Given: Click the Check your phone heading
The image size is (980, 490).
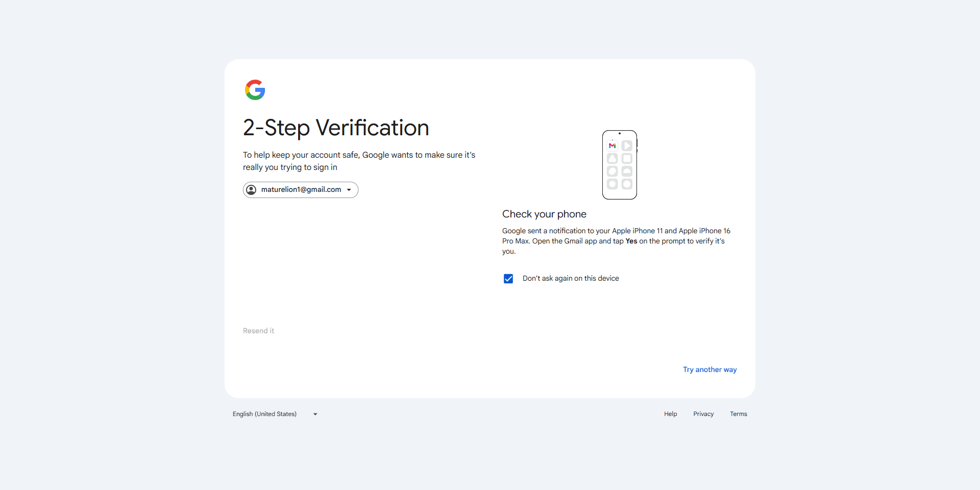Looking at the screenshot, I should coord(544,214).
